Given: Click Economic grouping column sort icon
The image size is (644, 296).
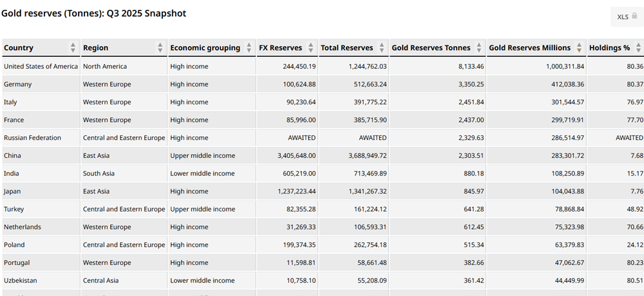Looking at the screenshot, I should click(x=248, y=48).
